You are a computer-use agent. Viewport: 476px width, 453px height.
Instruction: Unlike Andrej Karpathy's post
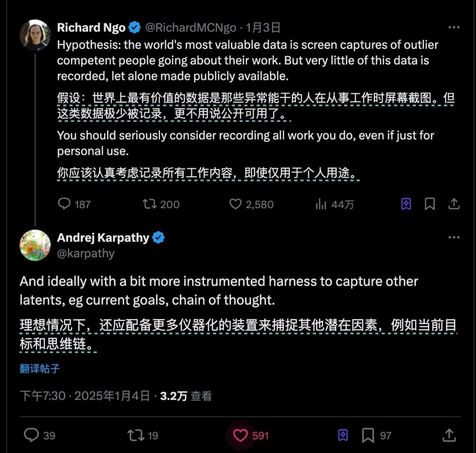240,435
